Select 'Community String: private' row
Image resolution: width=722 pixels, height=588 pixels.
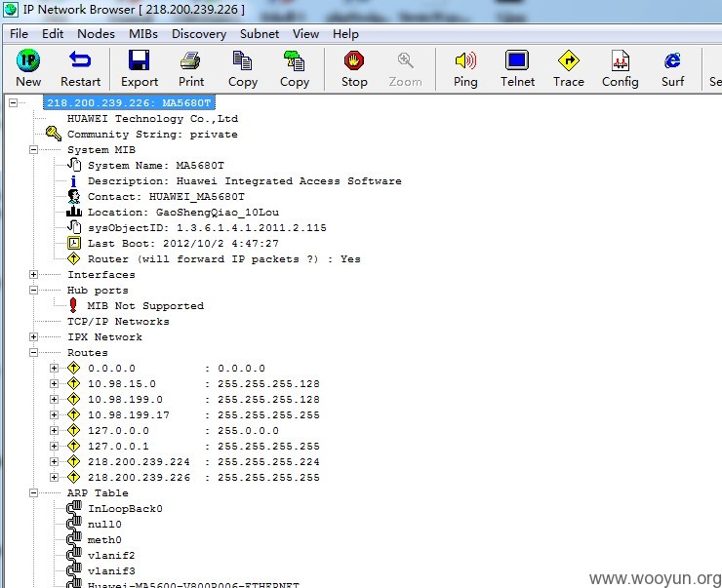pos(152,135)
